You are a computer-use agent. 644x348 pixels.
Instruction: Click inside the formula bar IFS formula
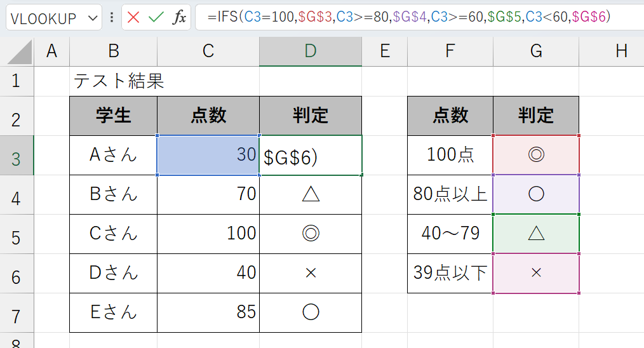coord(408,17)
